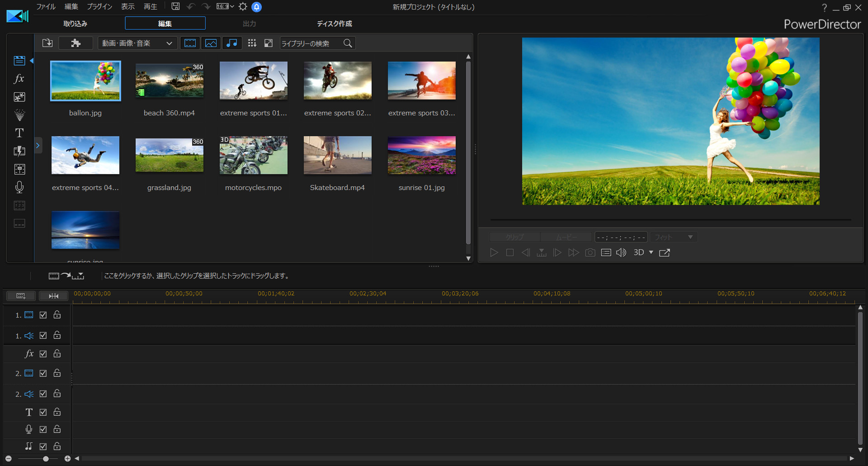Open the 16:9 aspect ratio dropdown
This screenshot has height=466, width=868.
[225, 6]
